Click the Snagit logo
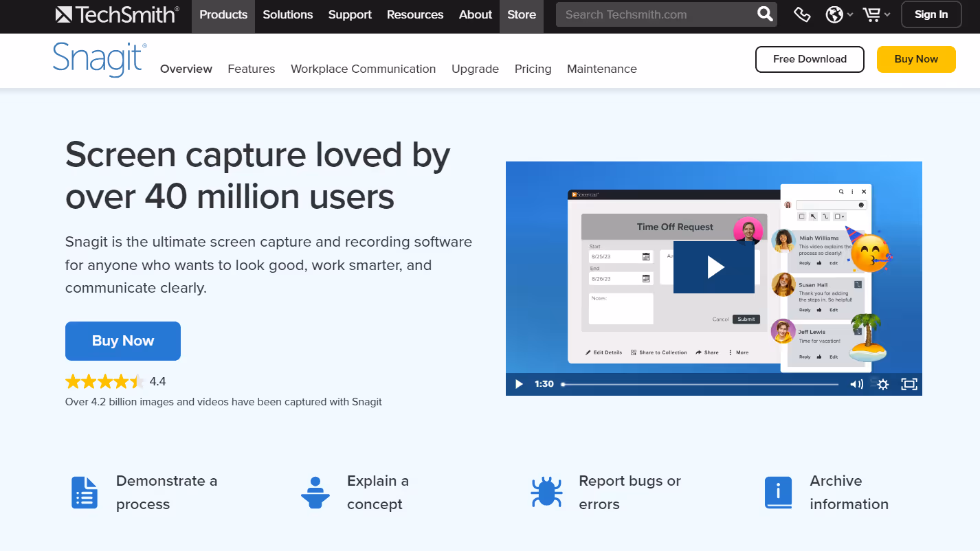 100,59
